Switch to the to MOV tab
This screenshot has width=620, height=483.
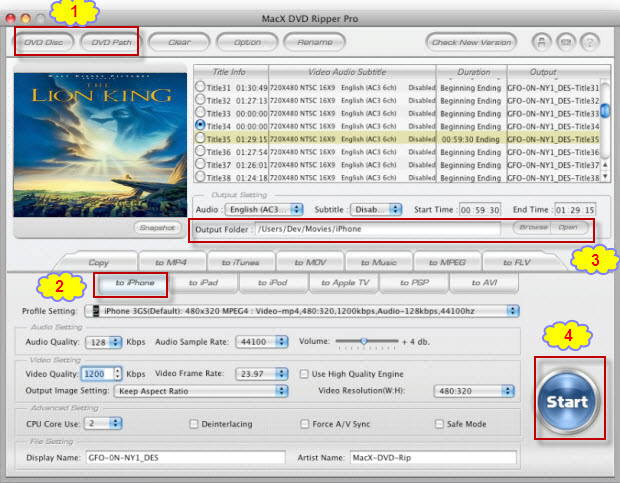pyautogui.click(x=310, y=262)
